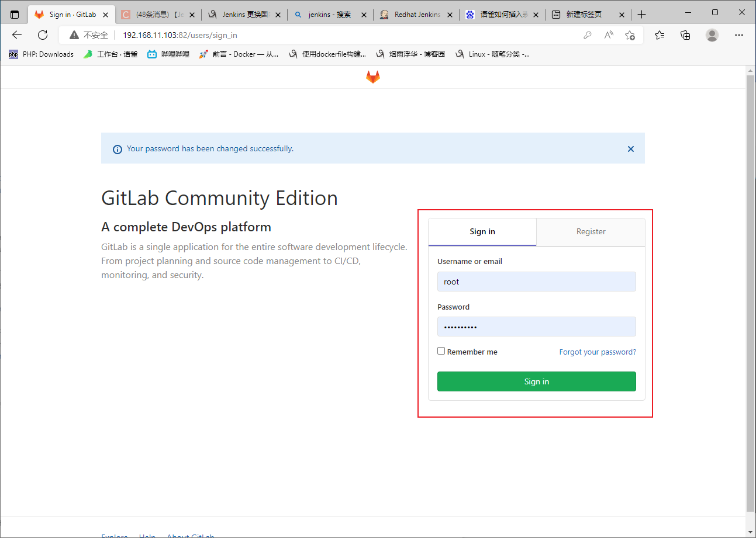Enable the Remember me checkbox
This screenshot has height=538, width=756.
point(441,351)
